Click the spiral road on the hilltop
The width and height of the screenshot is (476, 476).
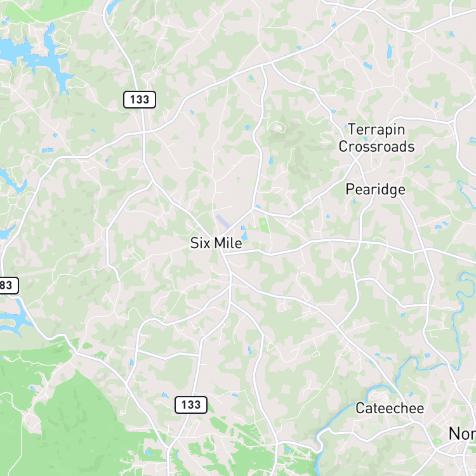point(279,128)
